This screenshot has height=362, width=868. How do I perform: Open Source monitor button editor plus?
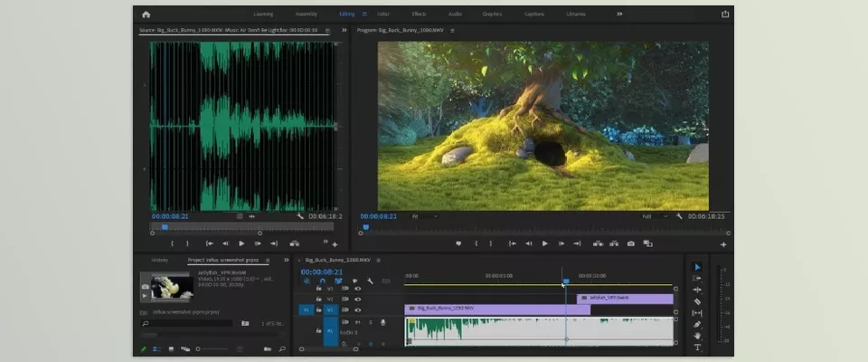pyautogui.click(x=335, y=244)
